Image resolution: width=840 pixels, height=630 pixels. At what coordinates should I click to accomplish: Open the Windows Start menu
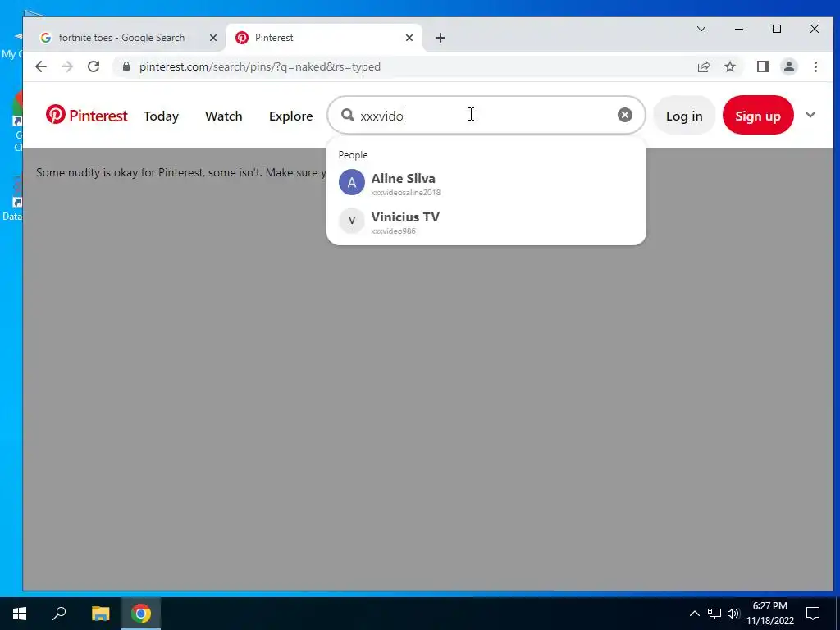pos(20,614)
